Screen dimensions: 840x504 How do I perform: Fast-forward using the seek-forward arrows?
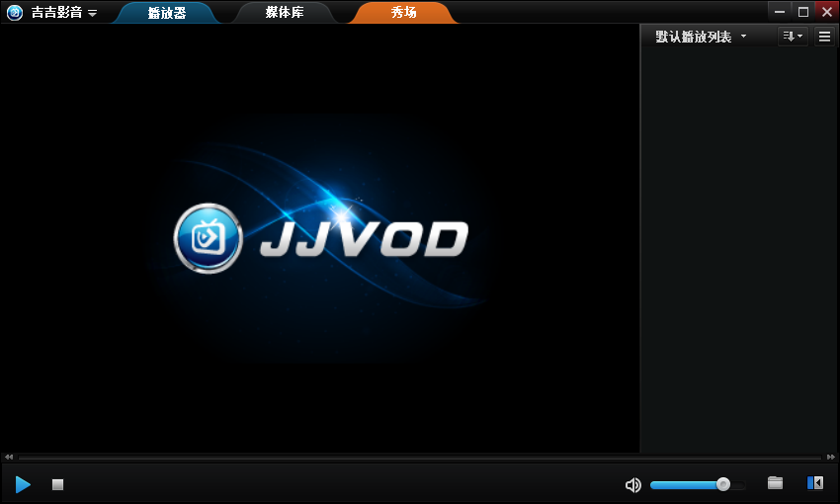(x=831, y=457)
